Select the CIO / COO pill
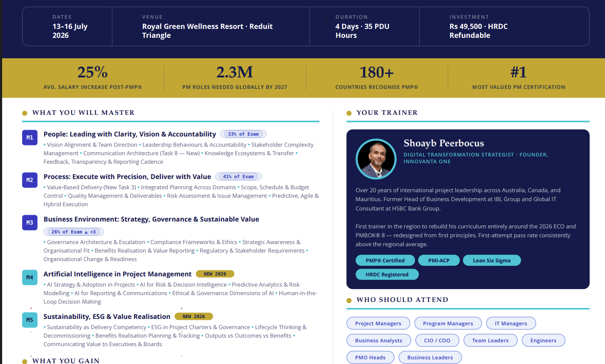The height and width of the screenshot is (364, 605). 437,340
